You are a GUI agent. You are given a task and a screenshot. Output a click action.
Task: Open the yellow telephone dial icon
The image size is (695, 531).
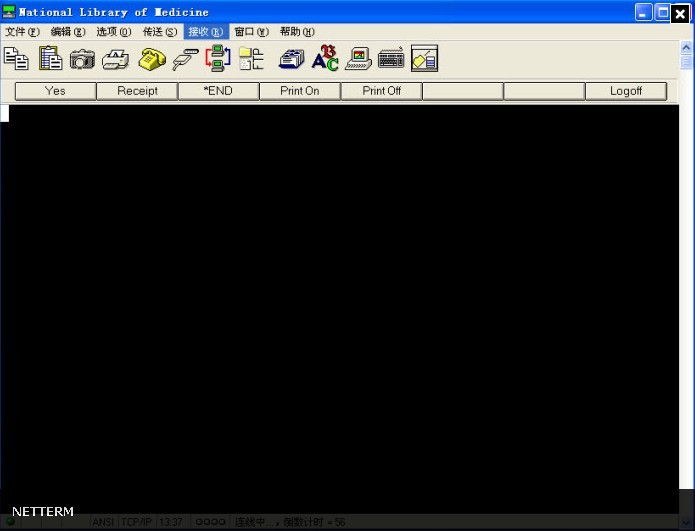(152, 59)
